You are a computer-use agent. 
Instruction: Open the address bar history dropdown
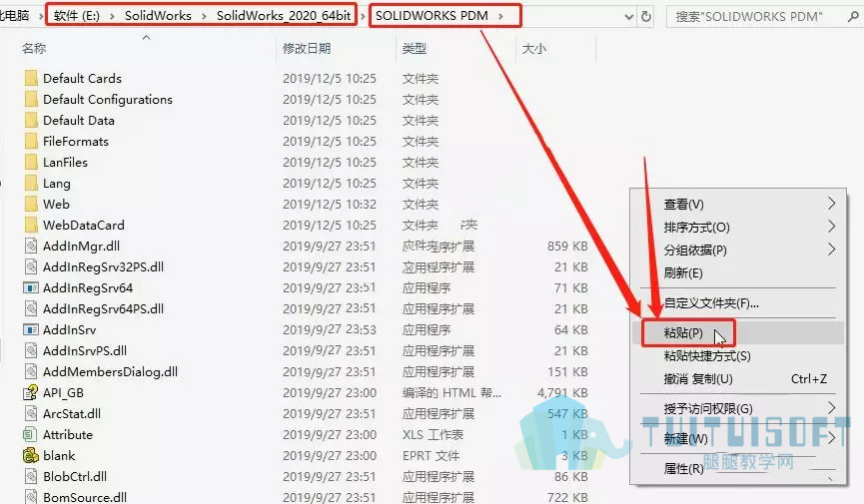(x=628, y=17)
